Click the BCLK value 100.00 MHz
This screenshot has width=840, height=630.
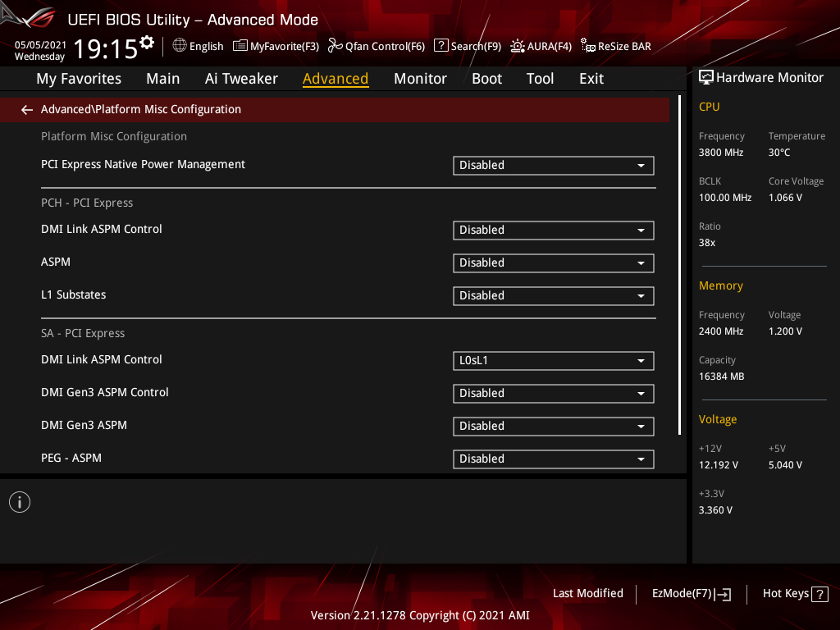[725, 198]
